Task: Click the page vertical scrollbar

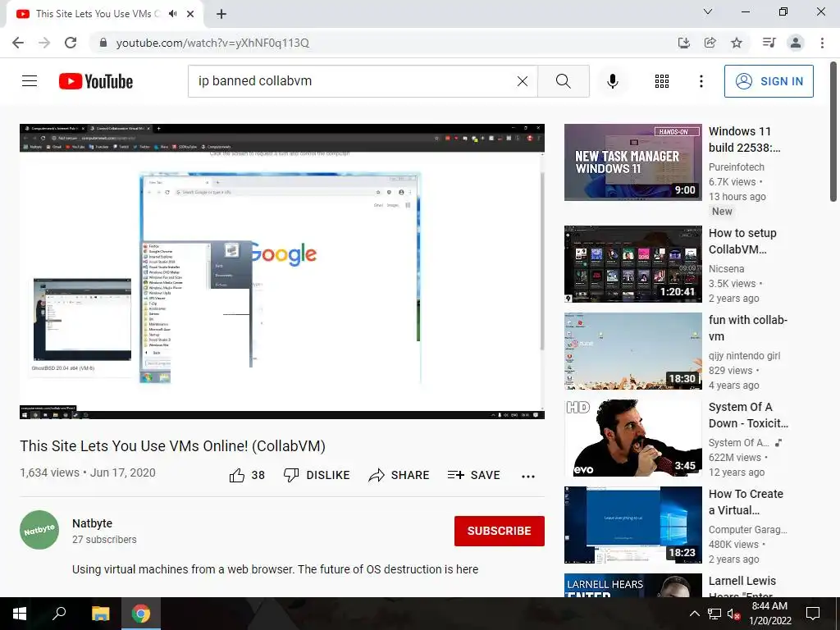Action: coord(833,132)
